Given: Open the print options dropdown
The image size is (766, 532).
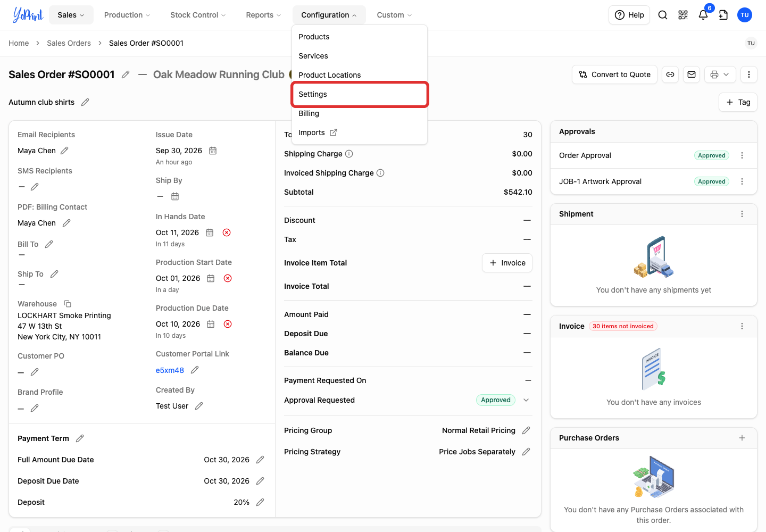Looking at the screenshot, I should (720, 74).
